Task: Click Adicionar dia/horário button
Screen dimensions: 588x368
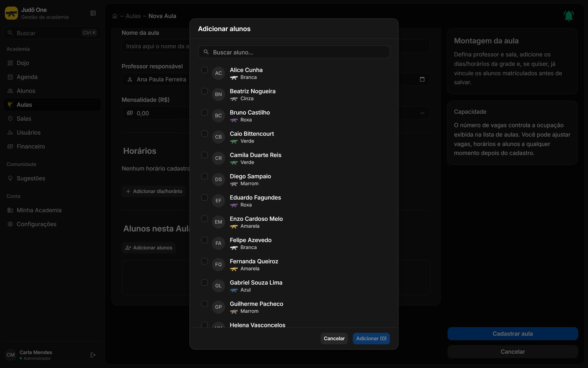Action: [x=154, y=191]
